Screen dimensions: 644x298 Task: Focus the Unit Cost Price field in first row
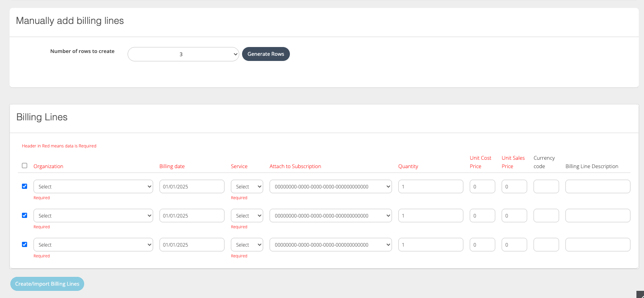tap(482, 186)
